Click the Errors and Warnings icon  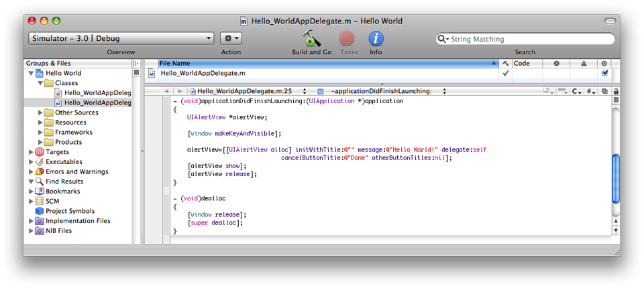pos(40,171)
